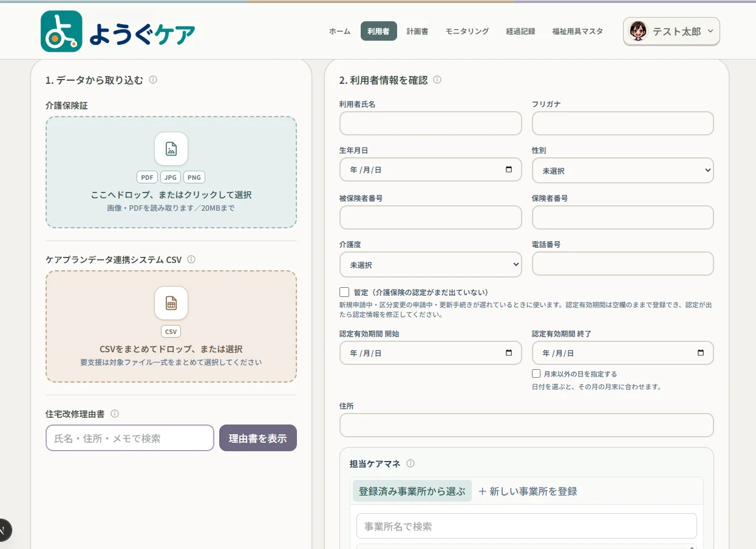Switch to 新しい事業所を登録 tab
This screenshot has width=756, height=549.
528,491
